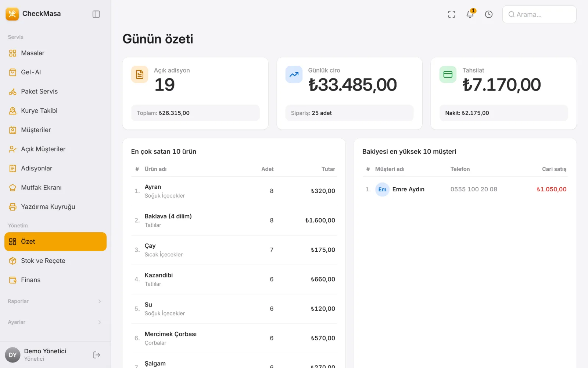Click the Em customer avatar
The width and height of the screenshot is (588, 368).
(382, 190)
